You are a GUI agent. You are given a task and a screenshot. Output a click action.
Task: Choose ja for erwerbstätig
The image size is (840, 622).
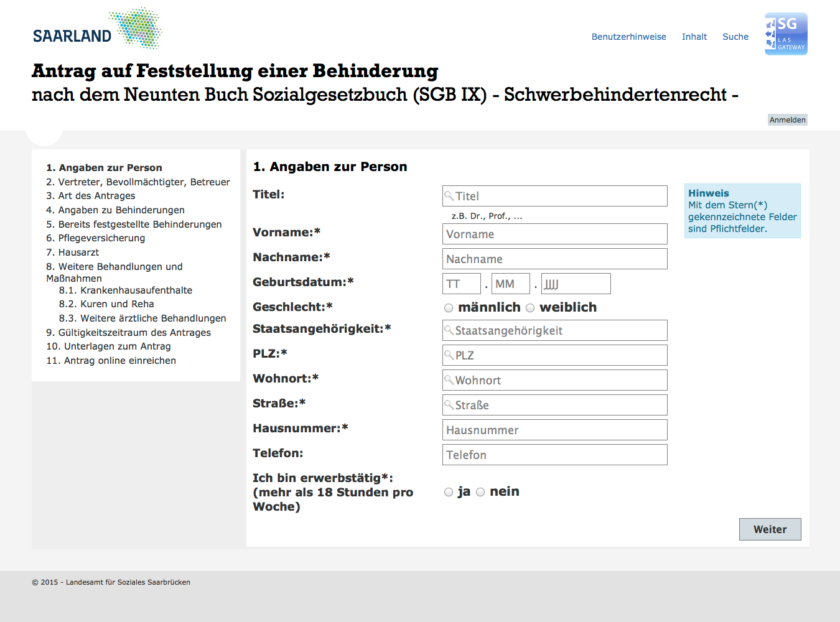pyautogui.click(x=449, y=492)
